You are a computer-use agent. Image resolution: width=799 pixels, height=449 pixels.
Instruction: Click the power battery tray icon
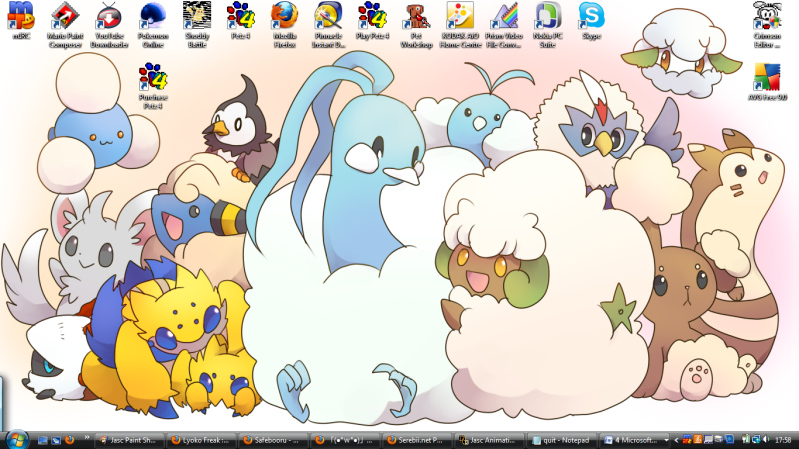pos(746,439)
